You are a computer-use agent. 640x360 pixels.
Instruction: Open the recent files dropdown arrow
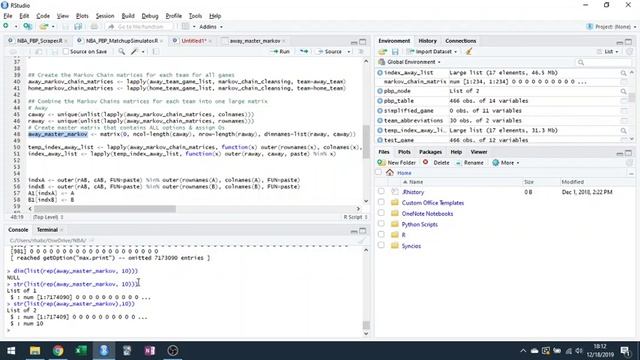[x=53, y=27]
